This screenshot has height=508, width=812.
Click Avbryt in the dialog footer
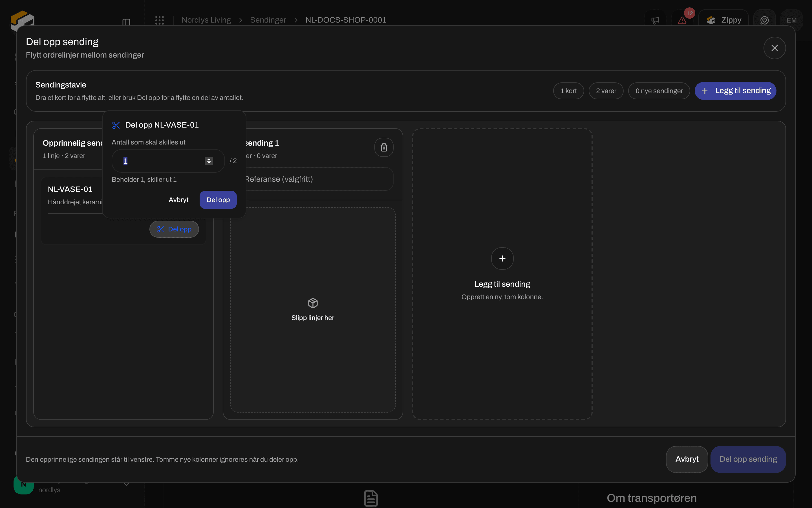pos(687,459)
